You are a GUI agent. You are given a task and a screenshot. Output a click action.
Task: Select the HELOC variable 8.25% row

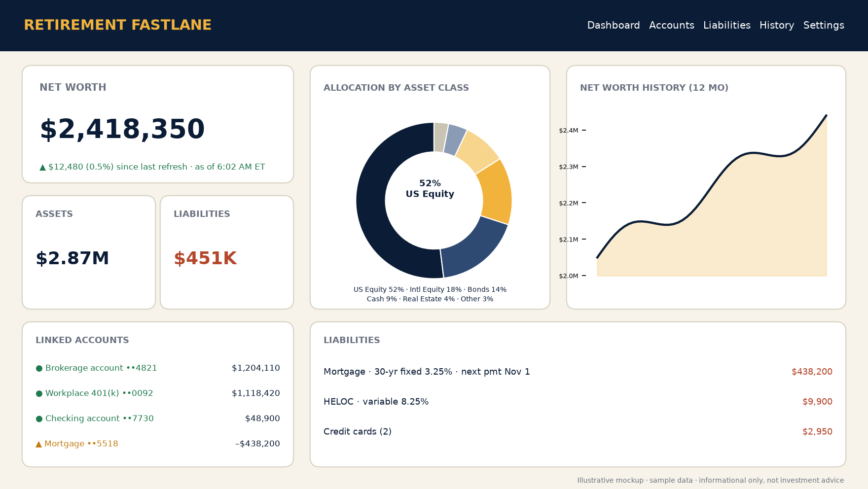[x=578, y=402]
